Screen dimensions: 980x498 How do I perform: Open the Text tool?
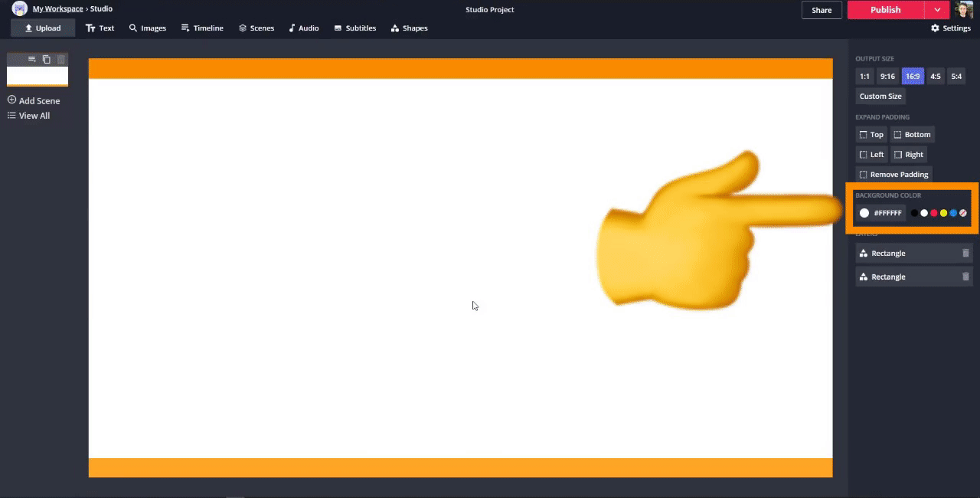coord(100,28)
